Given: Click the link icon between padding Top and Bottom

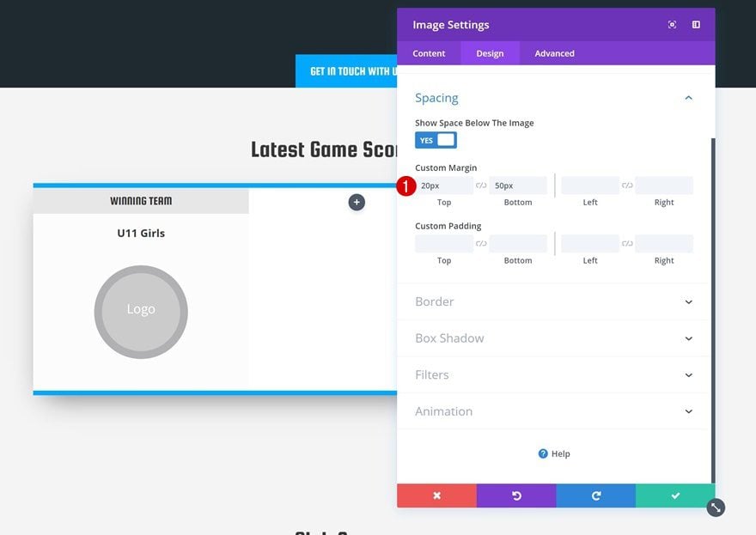Looking at the screenshot, I should 481,243.
